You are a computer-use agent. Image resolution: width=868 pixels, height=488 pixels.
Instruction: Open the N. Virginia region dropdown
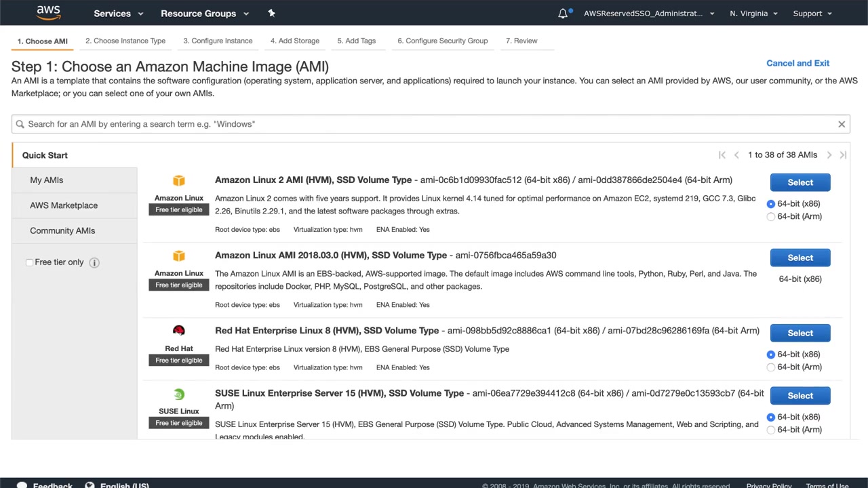[753, 14]
